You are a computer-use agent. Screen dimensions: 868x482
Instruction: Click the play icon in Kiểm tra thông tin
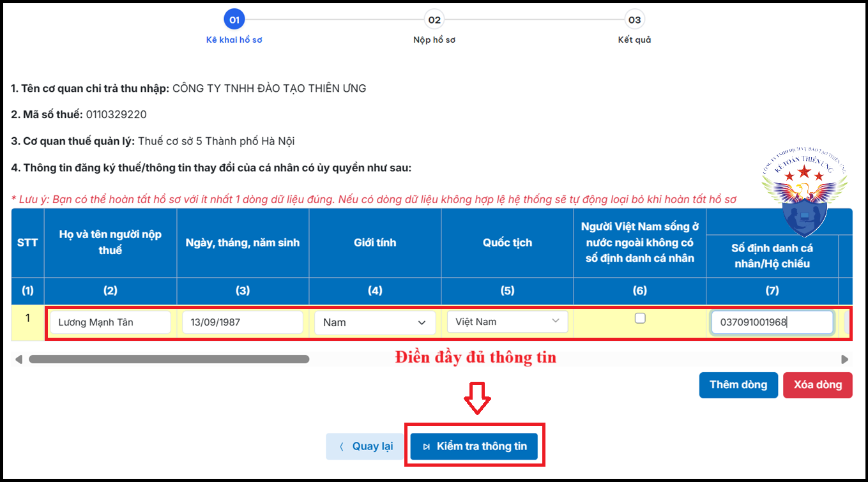[427, 446]
